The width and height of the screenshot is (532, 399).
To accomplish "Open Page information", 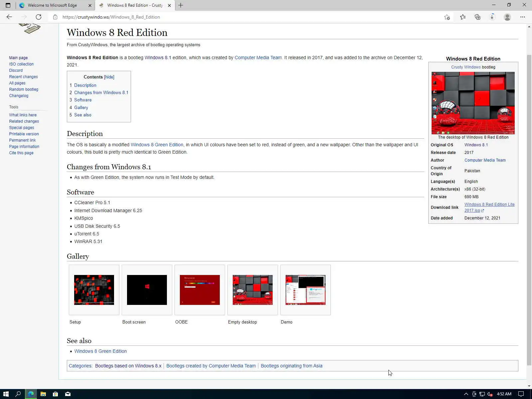I will click(24, 147).
